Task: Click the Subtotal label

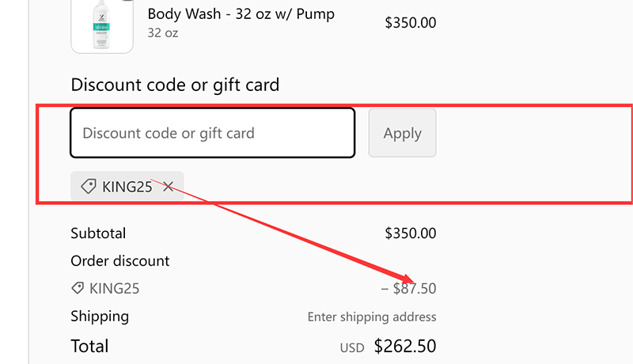Action: [98, 233]
